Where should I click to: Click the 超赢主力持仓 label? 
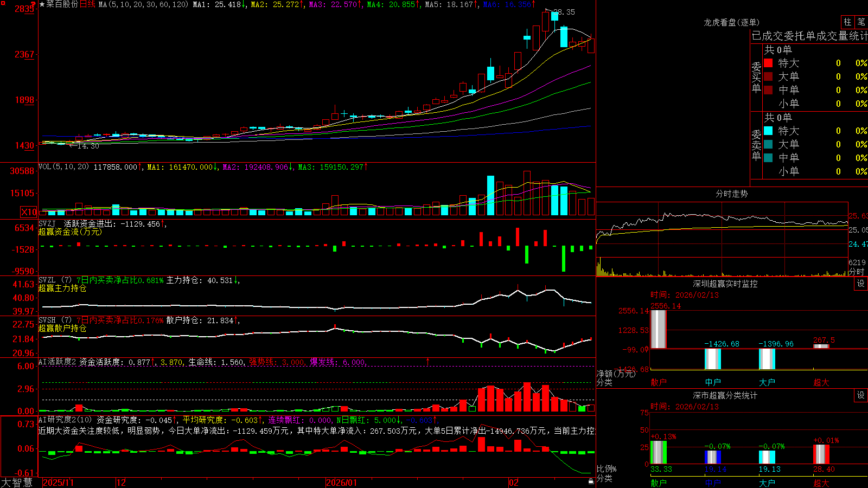(62, 288)
